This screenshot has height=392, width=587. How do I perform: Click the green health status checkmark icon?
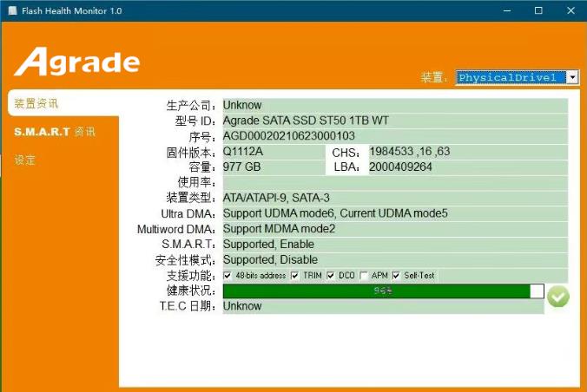pyautogui.click(x=558, y=297)
